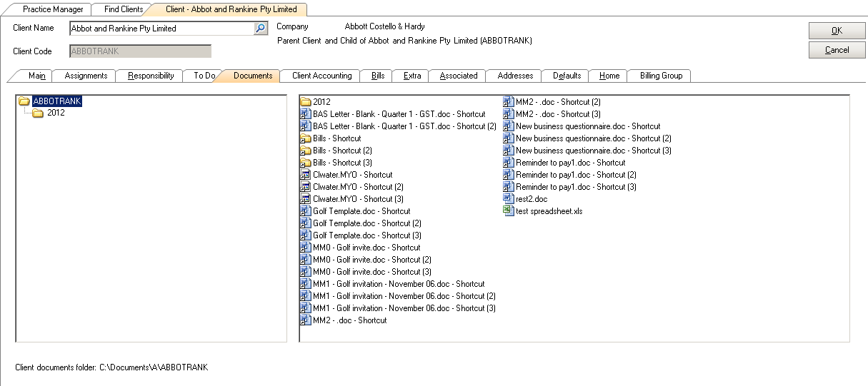The width and height of the screenshot is (868, 386).
Task: Click the Golf Template.doc - Shortcut icon
Action: pyautogui.click(x=305, y=211)
